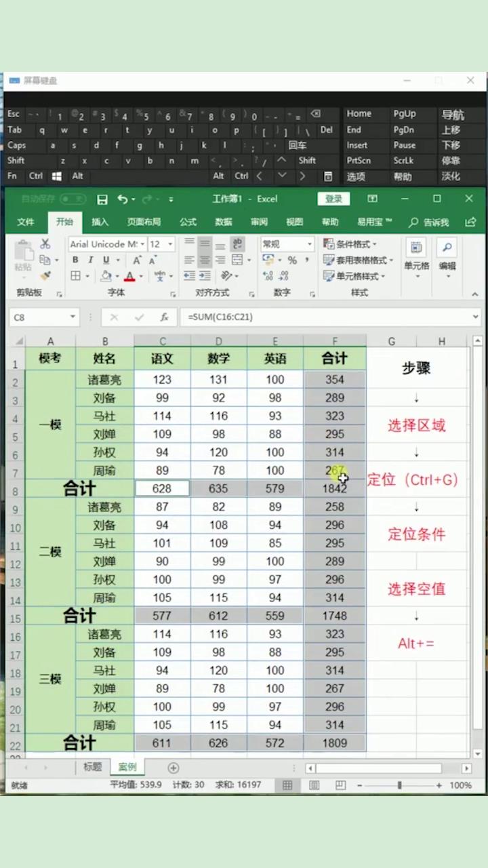Decrease font size with smaller A icon
This screenshot has width=488, height=868.
(x=152, y=260)
